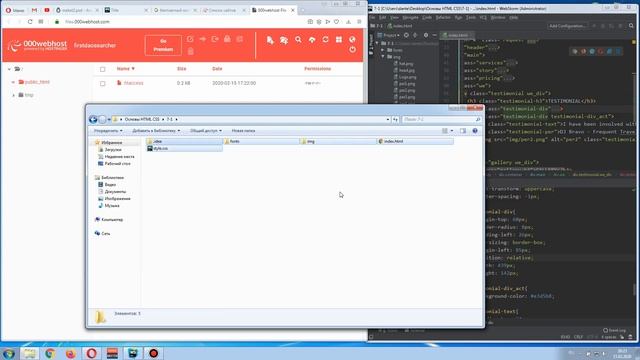640x360 pixels.
Task: Click the WebStorm Search Everywhere magnifier
Action: coord(631,26)
